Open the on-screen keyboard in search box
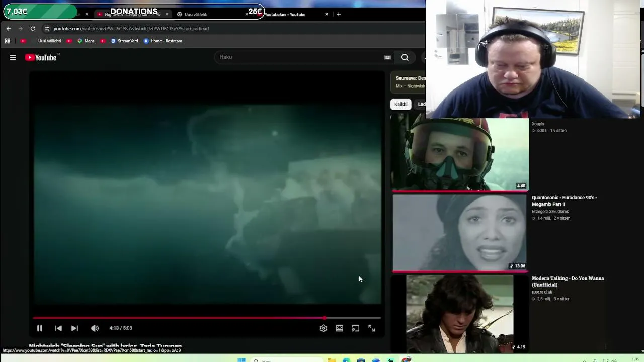The width and height of the screenshot is (644, 362). tap(387, 57)
